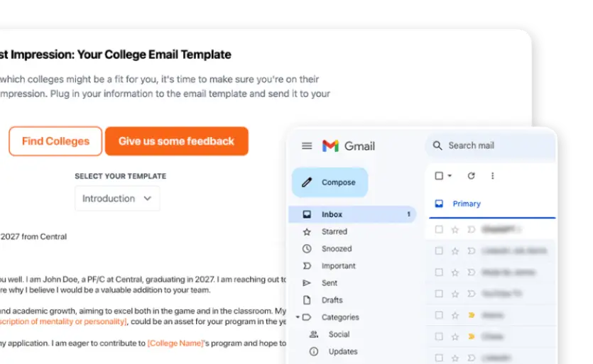
Task: Click the orange [College Name] placeholder
Action: 175,343
